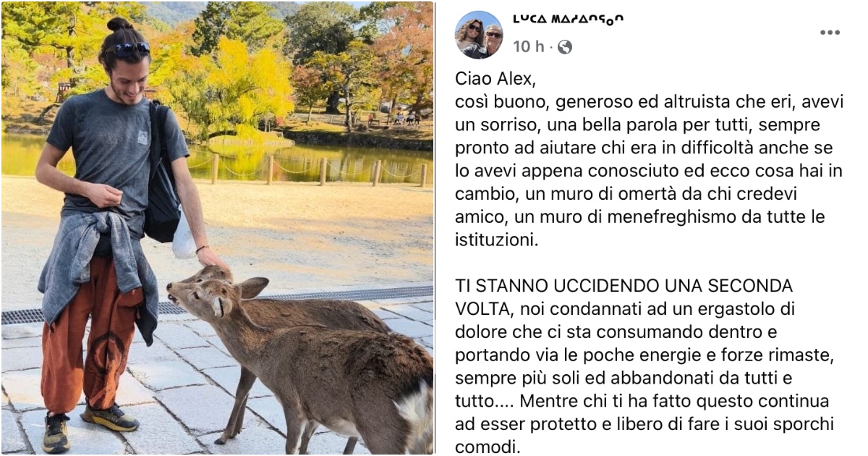
Task: Click the globe public-audience icon
Action: pos(565,47)
